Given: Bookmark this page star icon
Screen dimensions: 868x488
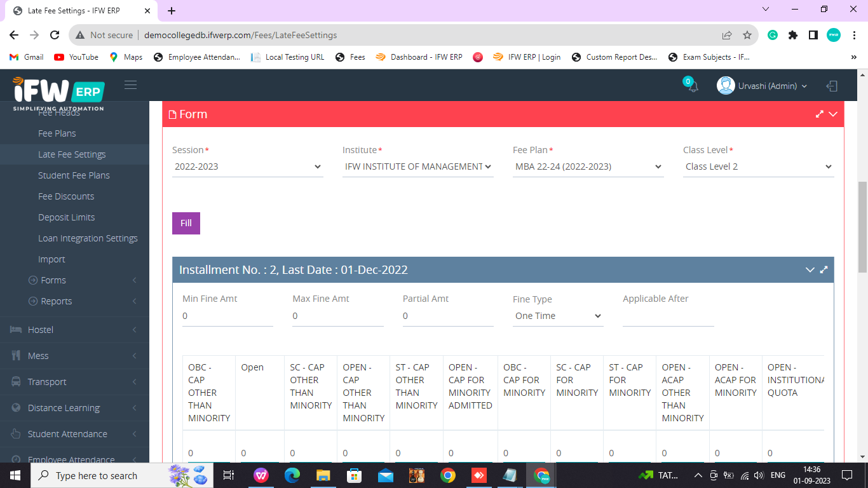Looking at the screenshot, I should pyautogui.click(x=747, y=35).
